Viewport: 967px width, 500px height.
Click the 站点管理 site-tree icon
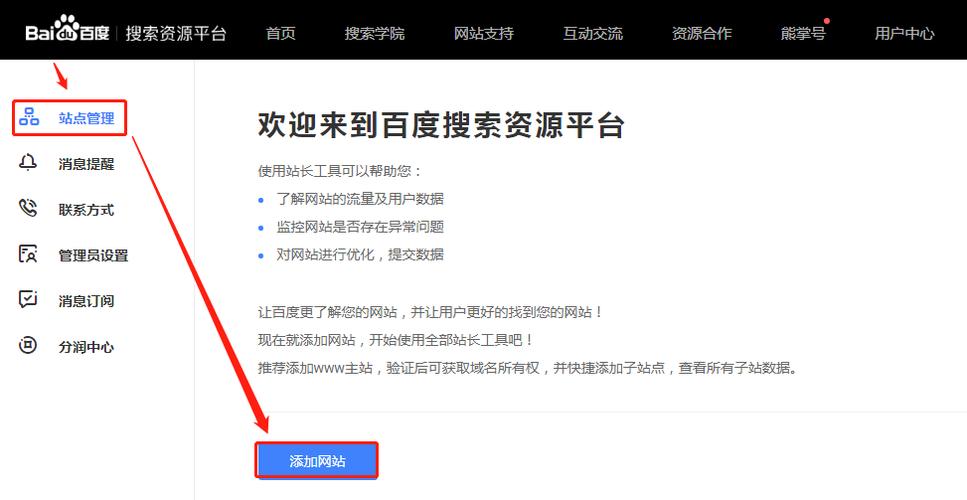(x=29, y=117)
